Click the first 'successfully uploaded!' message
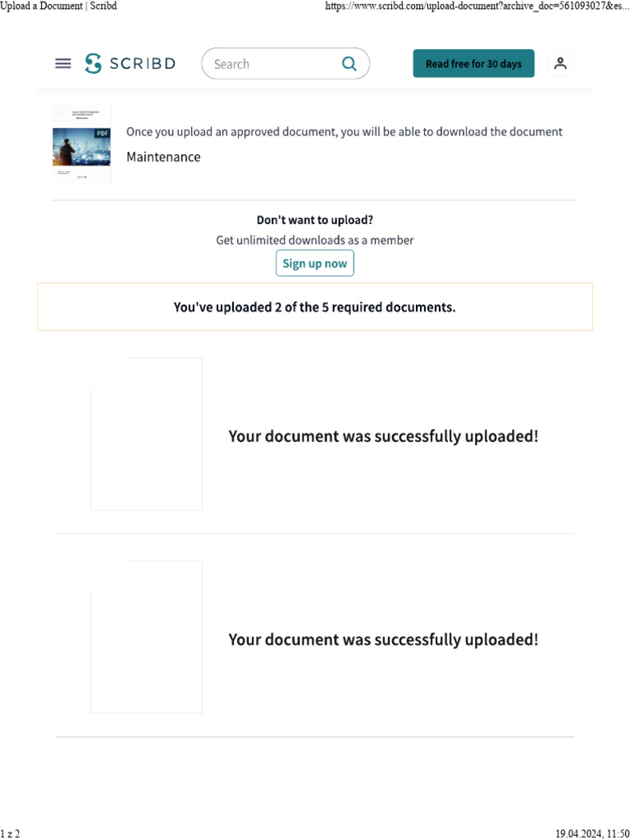 click(x=383, y=436)
